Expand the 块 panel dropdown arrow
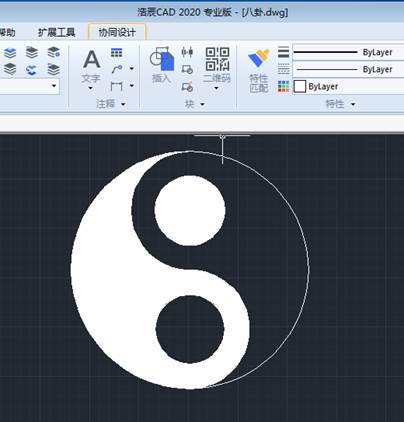 (203, 104)
